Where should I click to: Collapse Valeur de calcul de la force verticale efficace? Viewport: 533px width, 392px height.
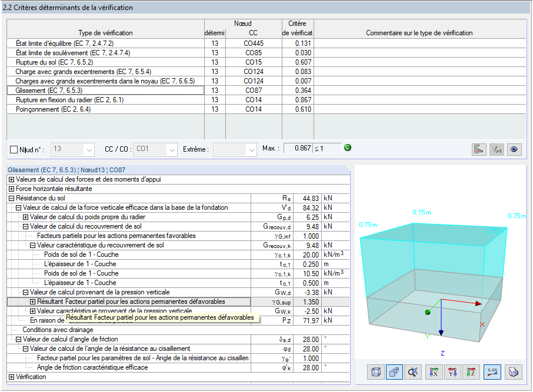click(19, 207)
